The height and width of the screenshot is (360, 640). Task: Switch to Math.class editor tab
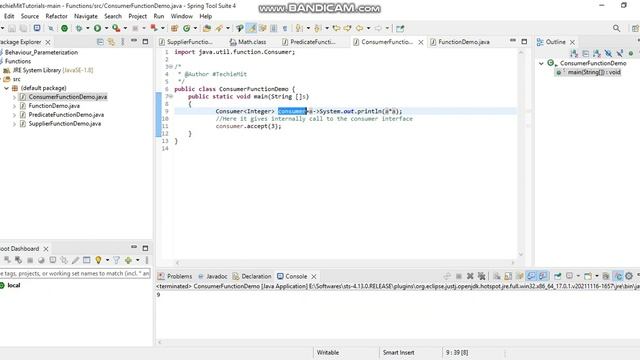pyautogui.click(x=248, y=42)
